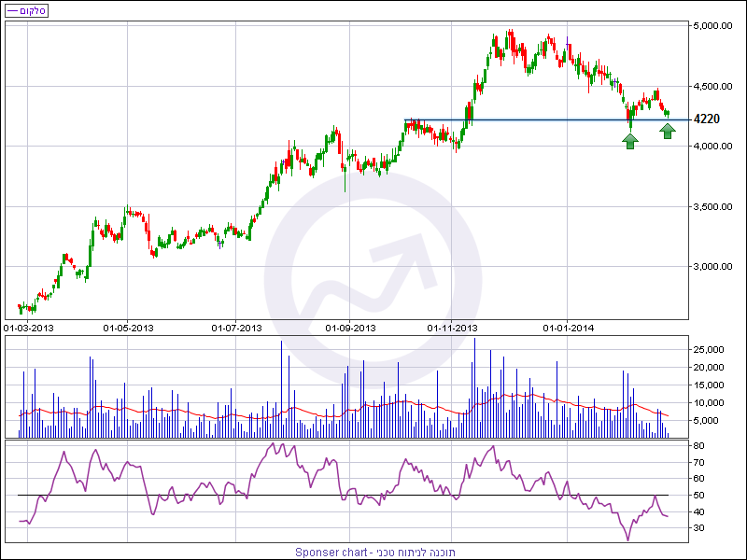This screenshot has width=747, height=560.
Task: Click the Sponser chart footer text
Action: [x=375, y=553]
